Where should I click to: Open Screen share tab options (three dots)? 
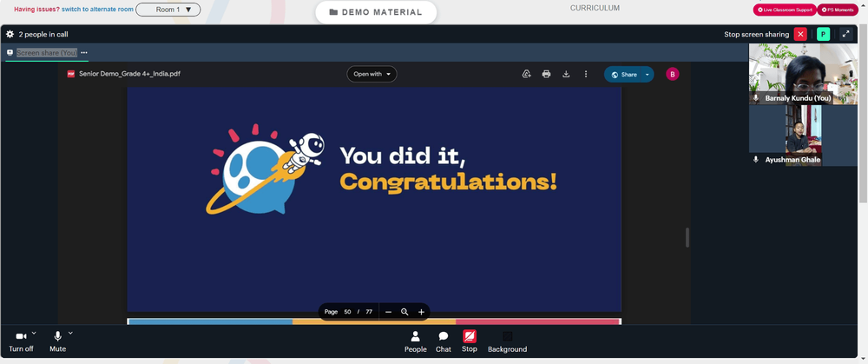point(84,53)
